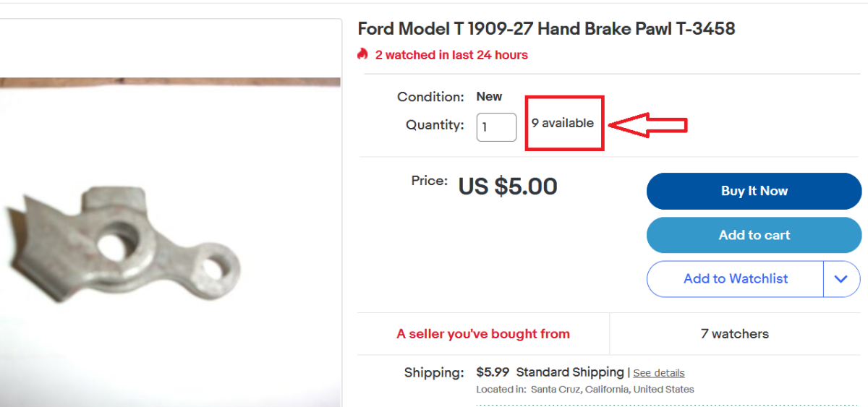
Task: Click the Standard Shipping text
Action: coord(570,372)
